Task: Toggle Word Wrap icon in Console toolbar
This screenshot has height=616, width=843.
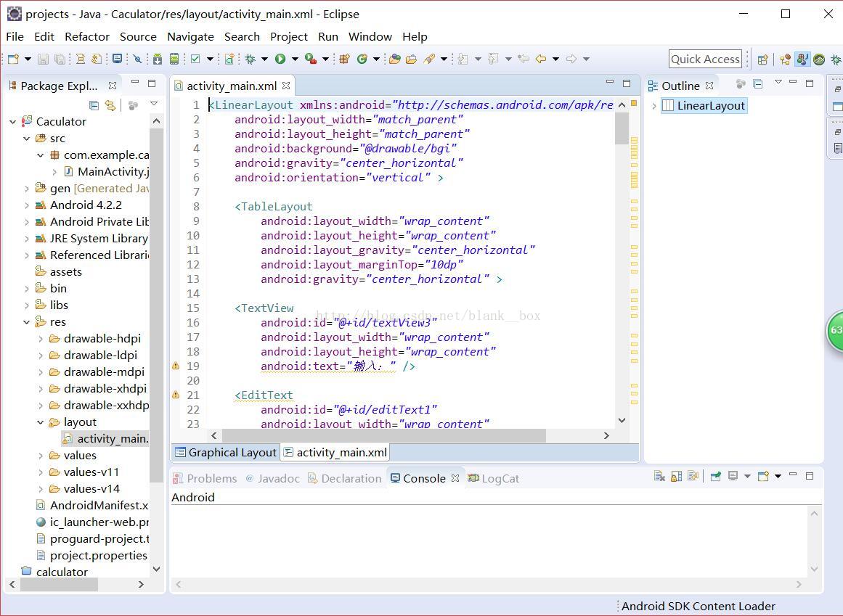Action: (x=693, y=477)
